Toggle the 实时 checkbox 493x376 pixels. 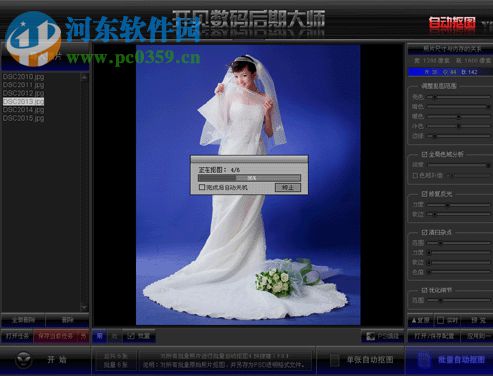pyautogui.click(x=440, y=320)
